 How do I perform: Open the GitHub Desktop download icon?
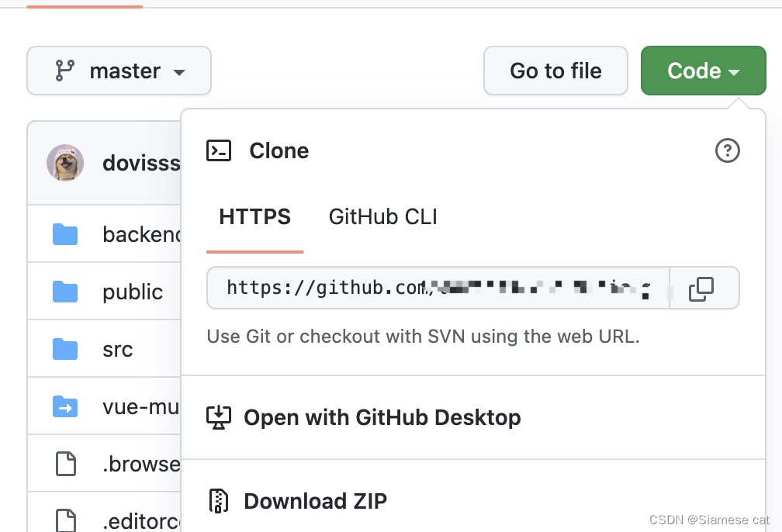tap(219, 417)
